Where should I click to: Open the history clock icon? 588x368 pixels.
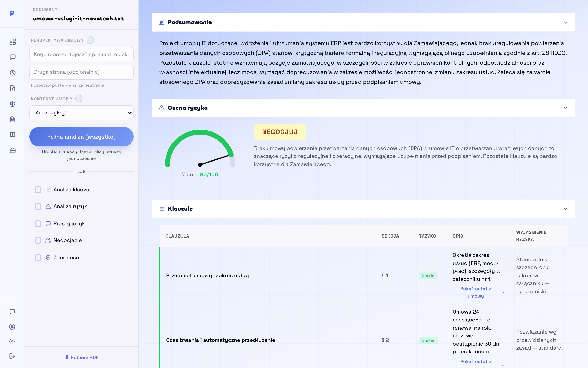pyautogui.click(x=12, y=73)
